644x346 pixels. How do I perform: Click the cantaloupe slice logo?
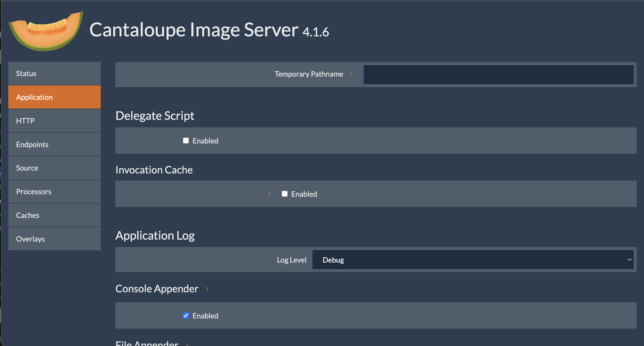pyautogui.click(x=46, y=31)
